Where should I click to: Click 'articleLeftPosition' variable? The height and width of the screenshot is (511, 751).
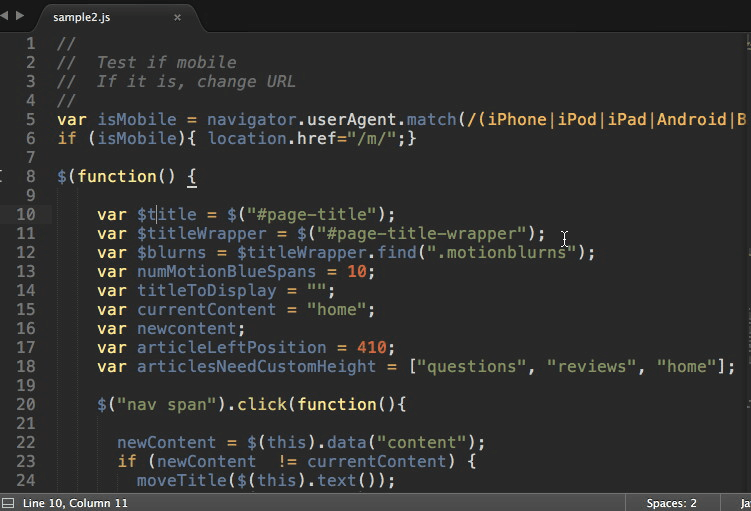click(232, 347)
